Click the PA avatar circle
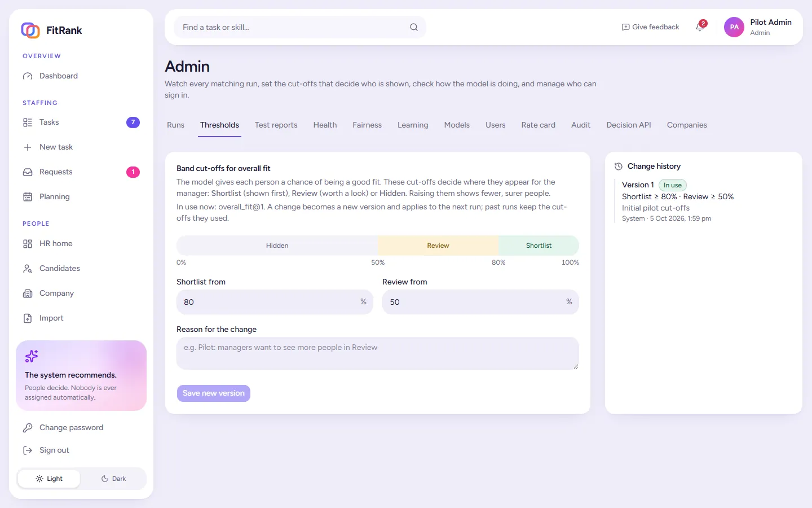The image size is (812, 508). [x=734, y=27]
